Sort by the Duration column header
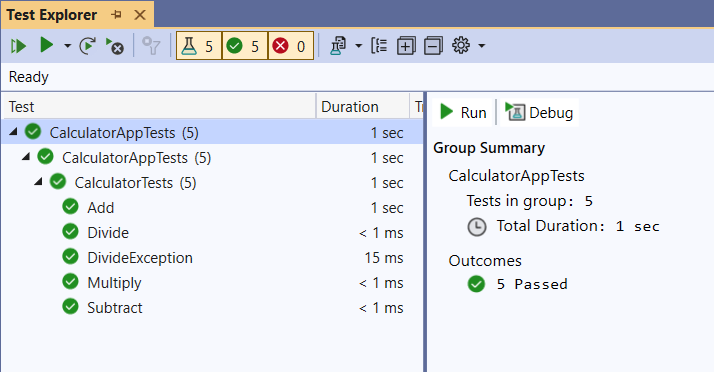714x372 pixels. (x=363, y=107)
